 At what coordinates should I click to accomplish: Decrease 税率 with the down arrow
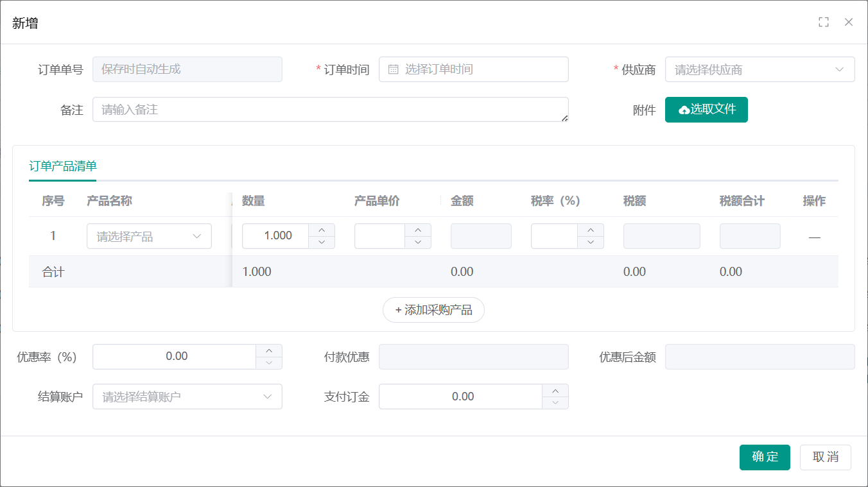pyautogui.click(x=591, y=243)
